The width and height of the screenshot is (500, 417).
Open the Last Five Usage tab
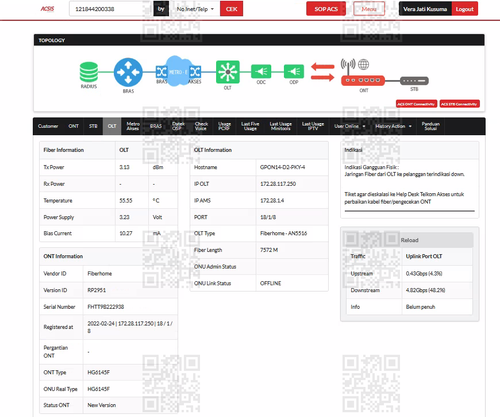(x=250, y=126)
